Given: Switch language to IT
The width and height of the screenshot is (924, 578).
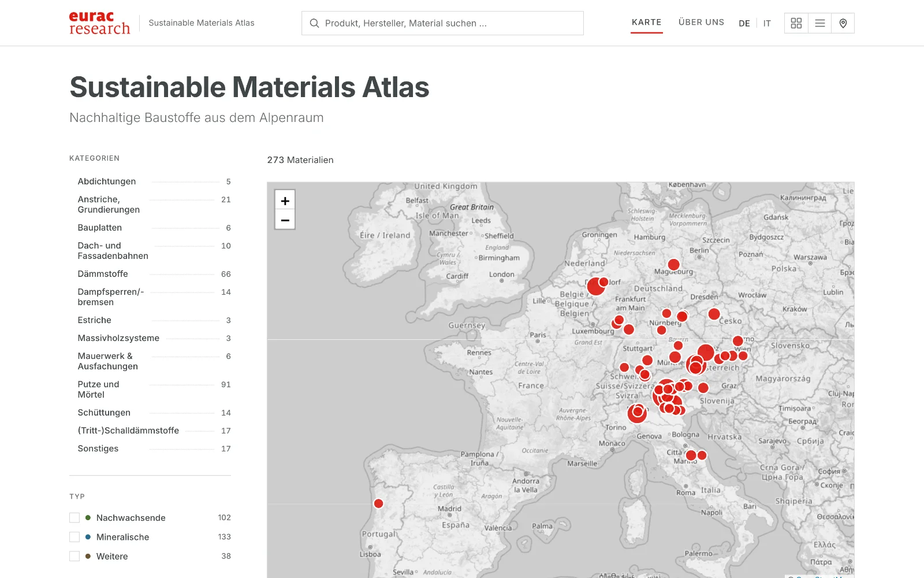Looking at the screenshot, I should [x=767, y=24].
